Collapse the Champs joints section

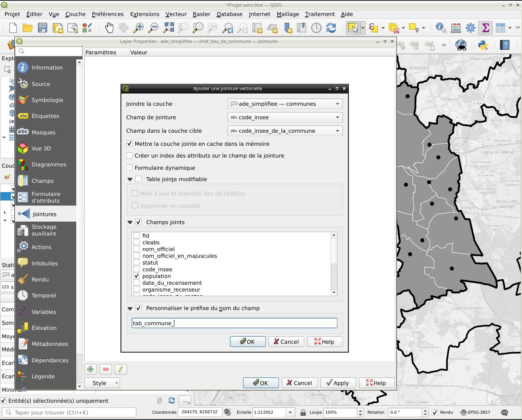130,222
